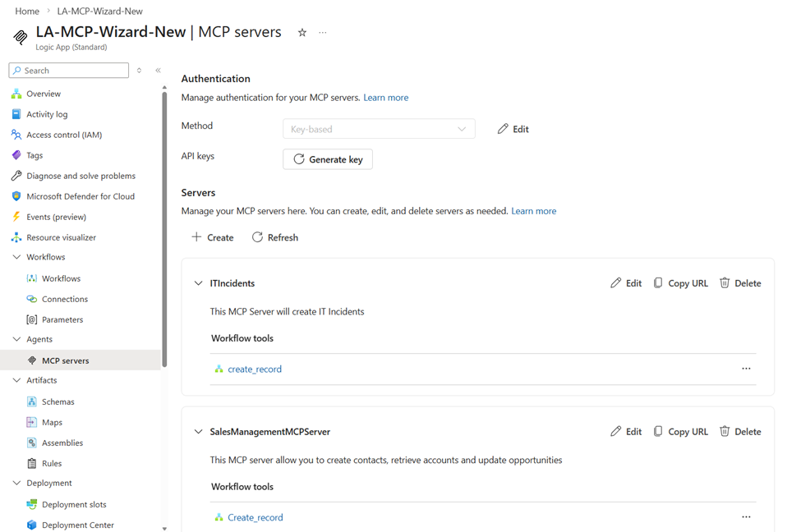Open the Workflows item under Workflows
The width and height of the screenshot is (801, 532).
click(x=62, y=278)
